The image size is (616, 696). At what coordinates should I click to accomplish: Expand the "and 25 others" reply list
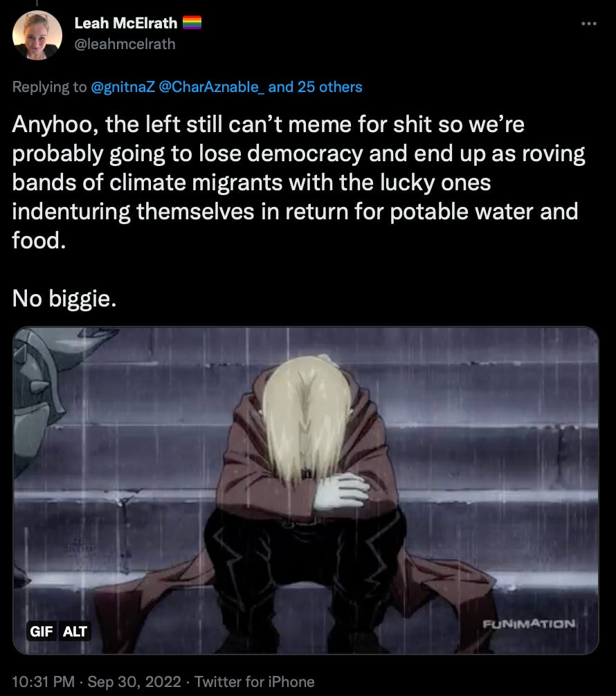click(316, 87)
